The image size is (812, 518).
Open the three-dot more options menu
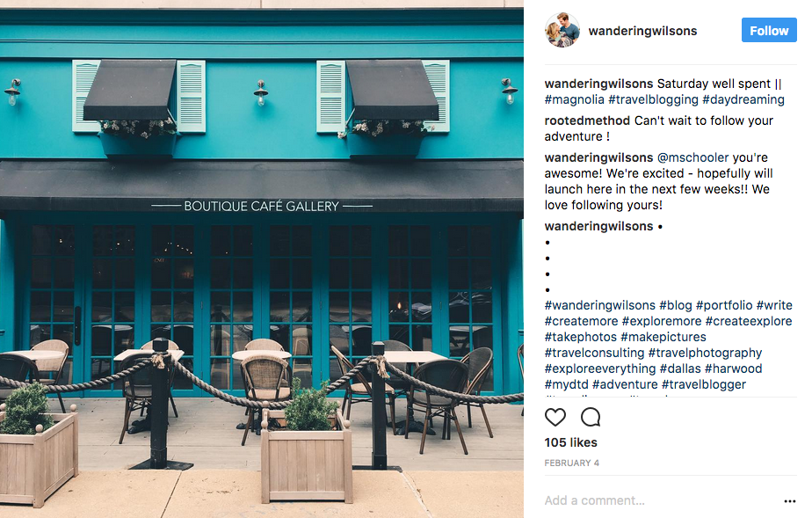coord(790,501)
